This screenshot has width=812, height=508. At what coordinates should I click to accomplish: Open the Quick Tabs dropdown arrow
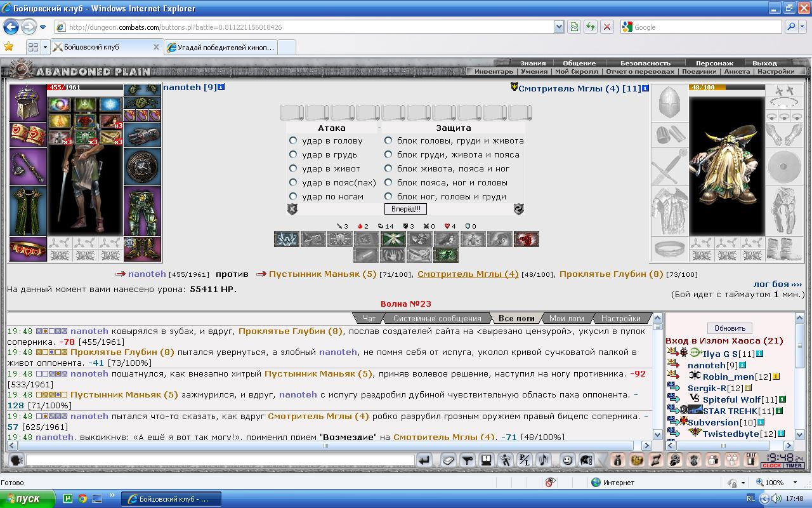[x=45, y=47]
